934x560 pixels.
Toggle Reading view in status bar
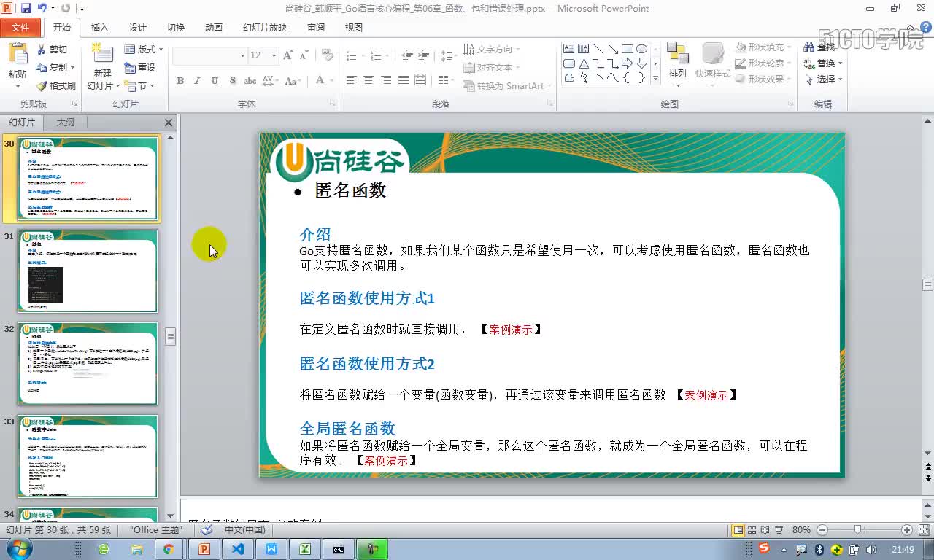click(x=765, y=530)
